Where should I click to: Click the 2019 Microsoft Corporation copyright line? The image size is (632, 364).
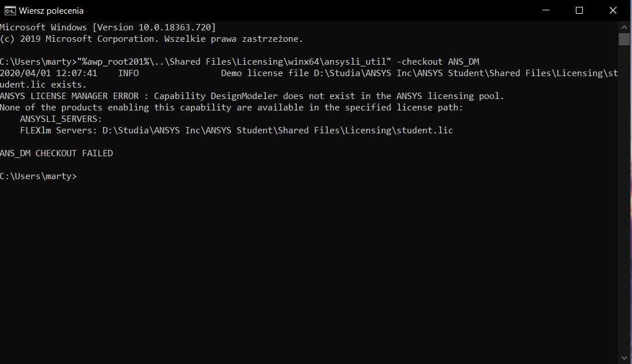click(x=151, y=39)
